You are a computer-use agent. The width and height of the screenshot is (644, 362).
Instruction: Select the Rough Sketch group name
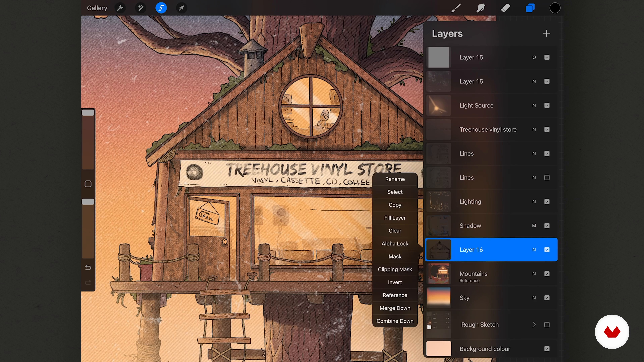click(x=480, y=324)
